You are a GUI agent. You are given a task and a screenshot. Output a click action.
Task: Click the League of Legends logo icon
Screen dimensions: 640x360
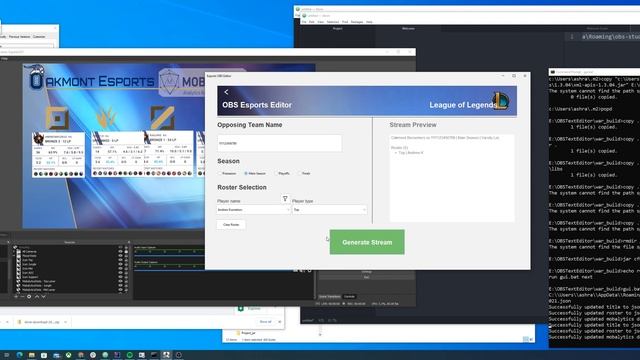[x=501, y=100]
